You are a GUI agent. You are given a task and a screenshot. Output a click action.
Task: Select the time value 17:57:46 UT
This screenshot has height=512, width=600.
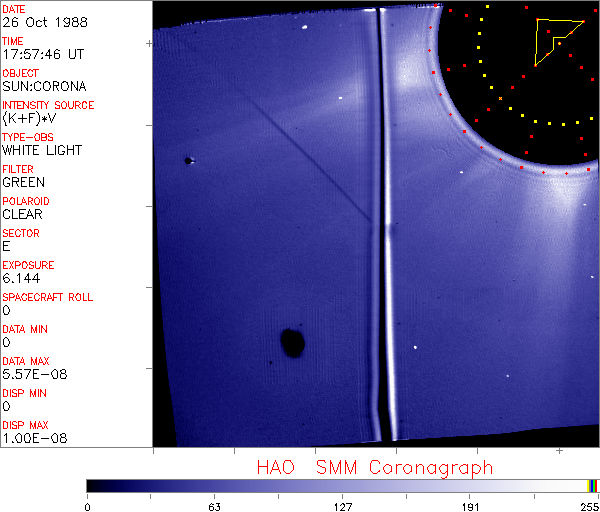pyautogui.click(x=43, y=54)
